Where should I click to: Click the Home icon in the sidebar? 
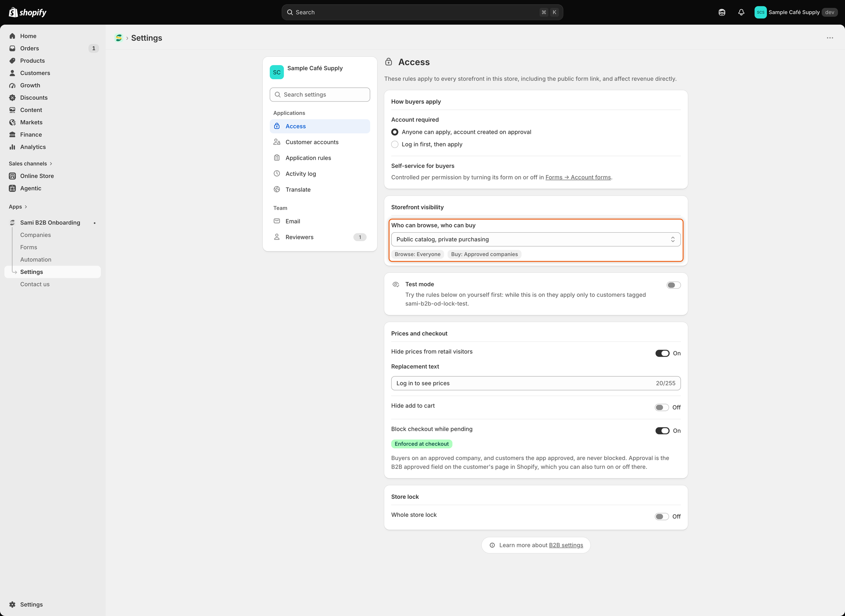coord(12,36)
